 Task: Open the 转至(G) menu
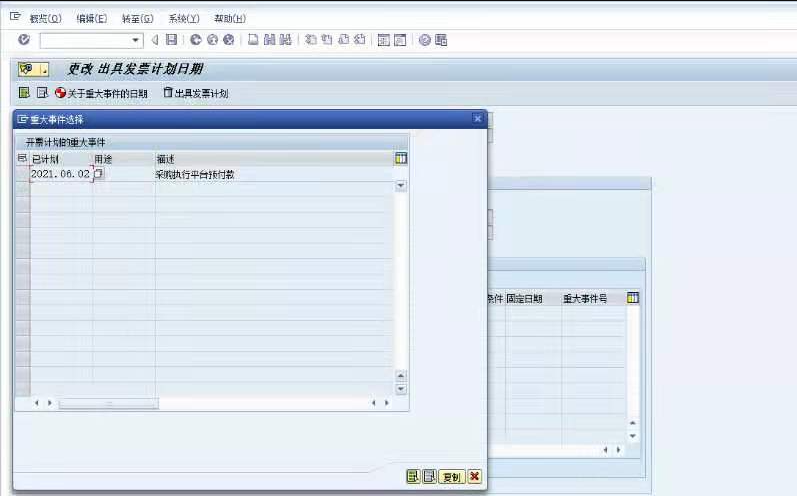click(x=137, y=19)
